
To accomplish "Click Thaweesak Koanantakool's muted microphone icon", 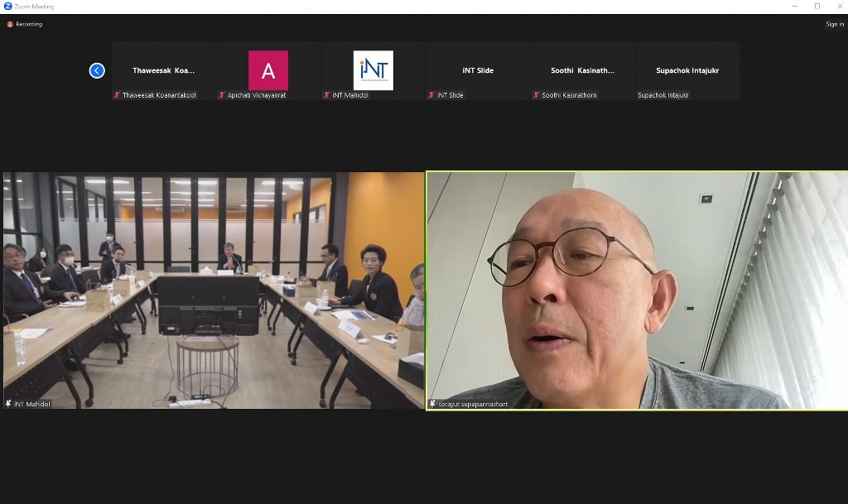I will click(x=117, y=95).
